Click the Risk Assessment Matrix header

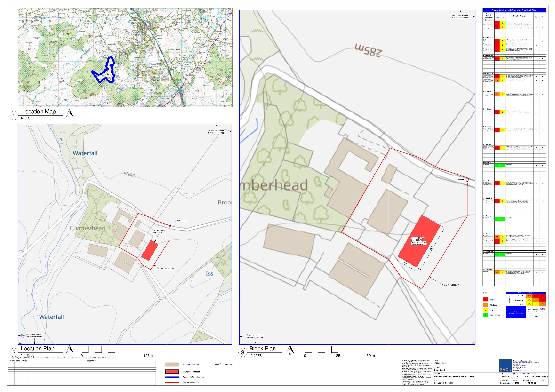tap(526, 293)
